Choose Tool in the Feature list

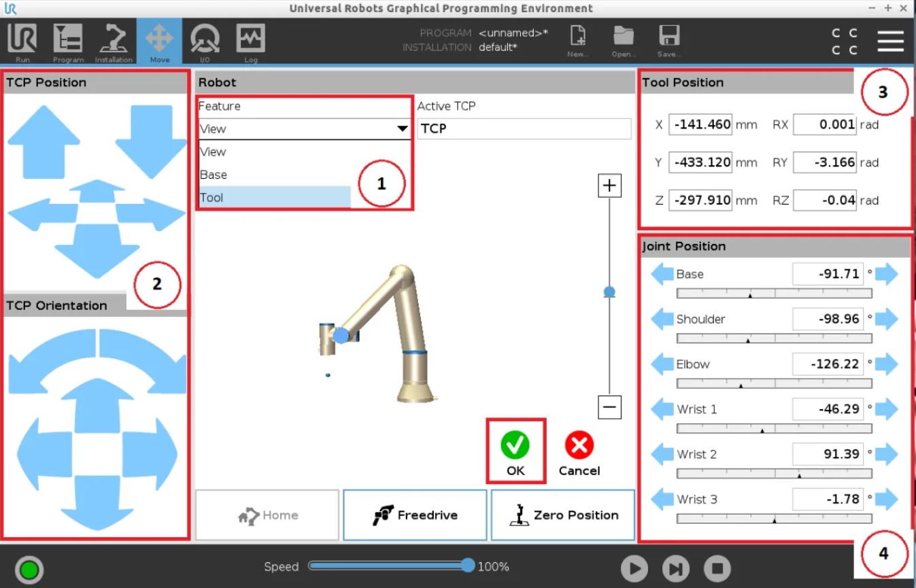pos(274,197)
